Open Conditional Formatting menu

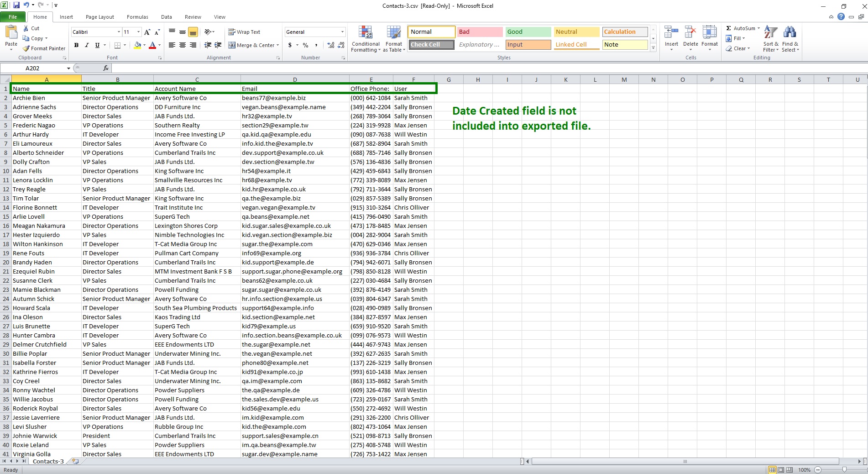(x=365, y=39)
